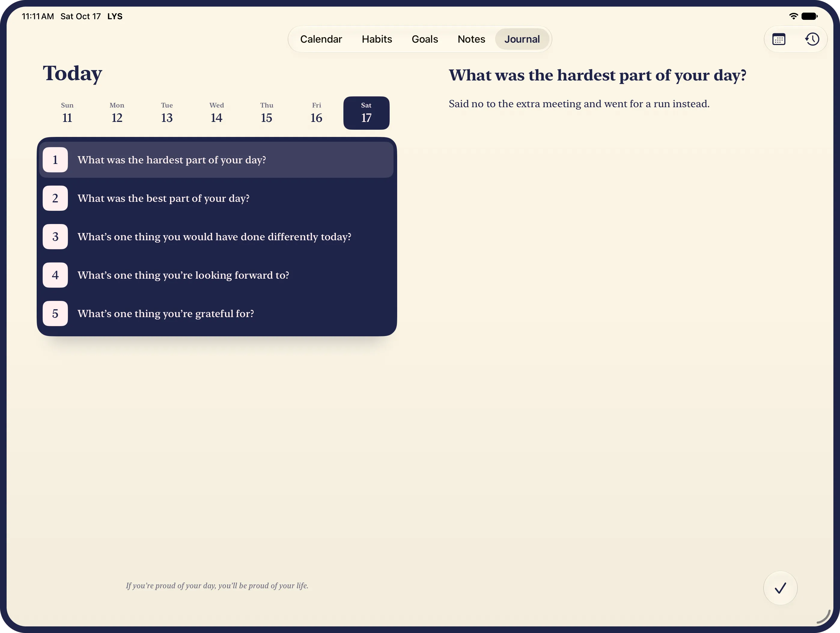Select Tuesday 13 in week strip

(x=167, y=113)
